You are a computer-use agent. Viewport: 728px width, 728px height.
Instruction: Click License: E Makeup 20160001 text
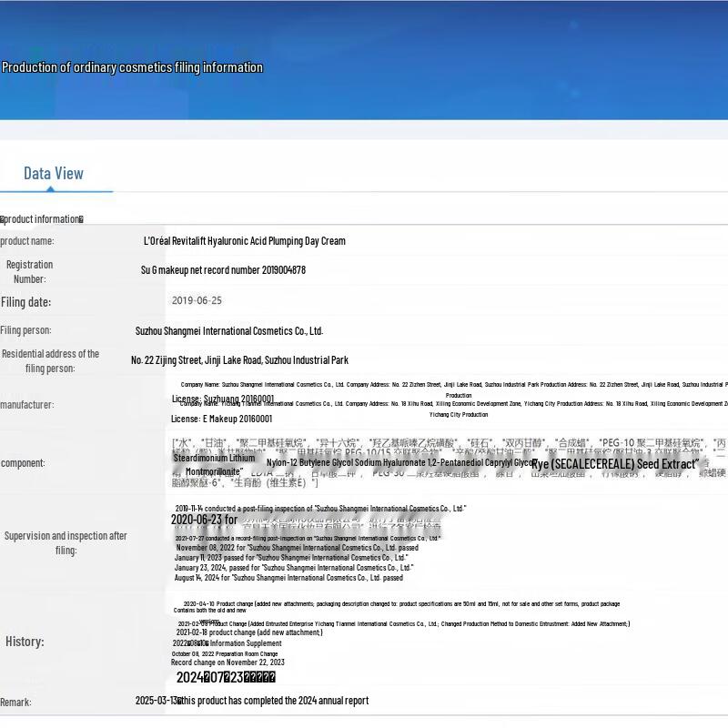(221, 419)
